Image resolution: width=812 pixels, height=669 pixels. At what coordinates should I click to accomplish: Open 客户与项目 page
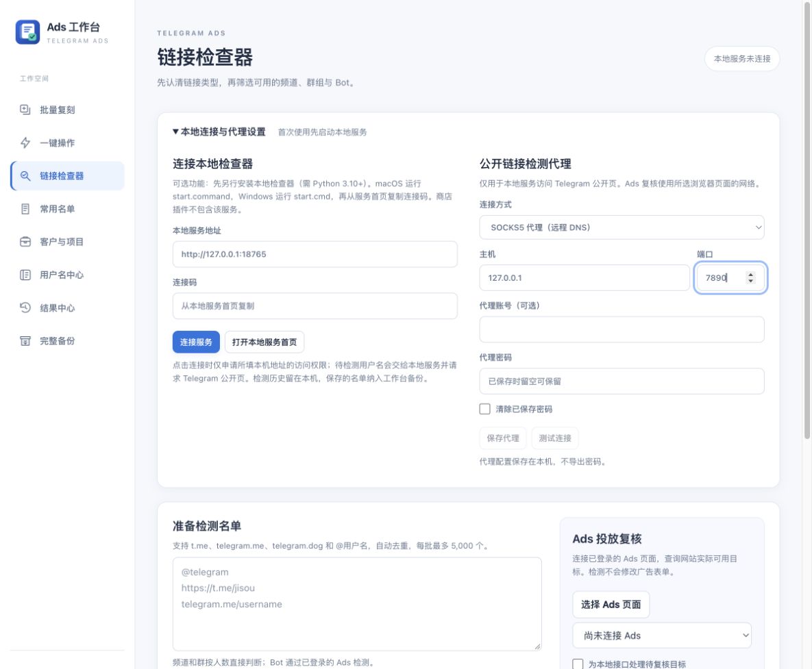67,242
